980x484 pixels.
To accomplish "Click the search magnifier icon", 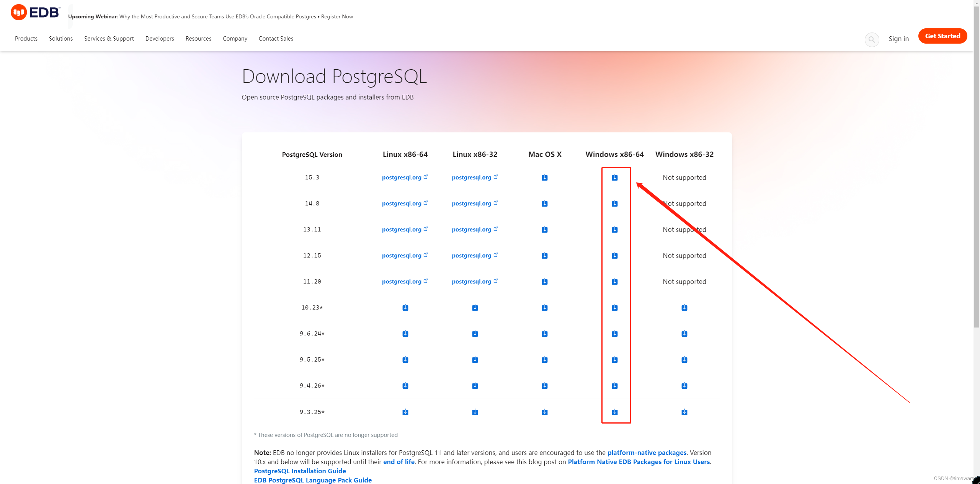I will (872, 39).
